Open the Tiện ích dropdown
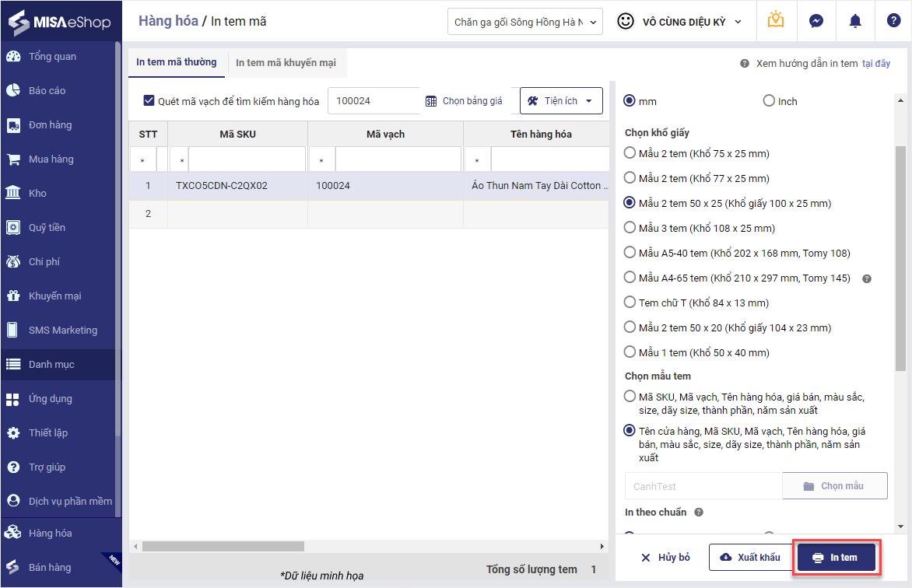Image resolution: width=912 pixels, height=588 pixels. pos(561,100)
